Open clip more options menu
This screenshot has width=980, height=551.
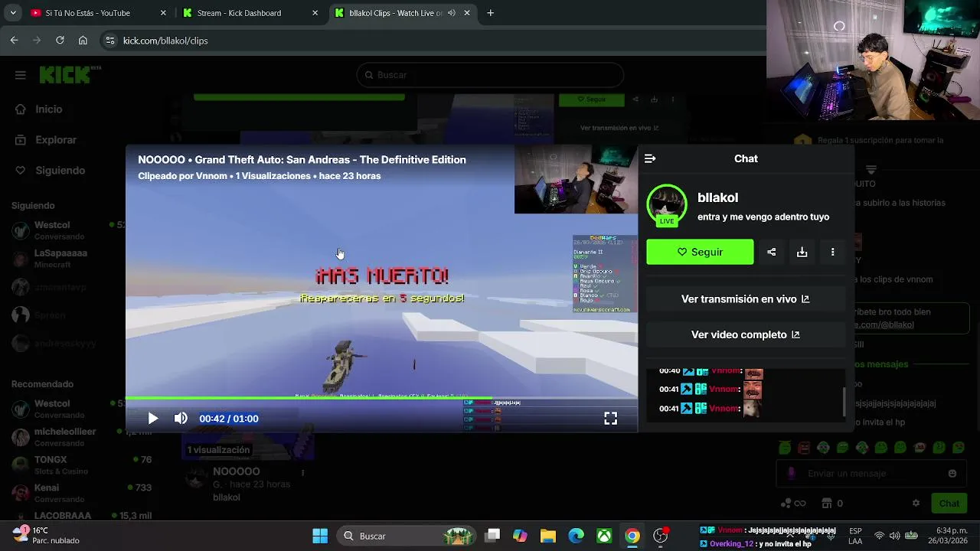(832, 252)
